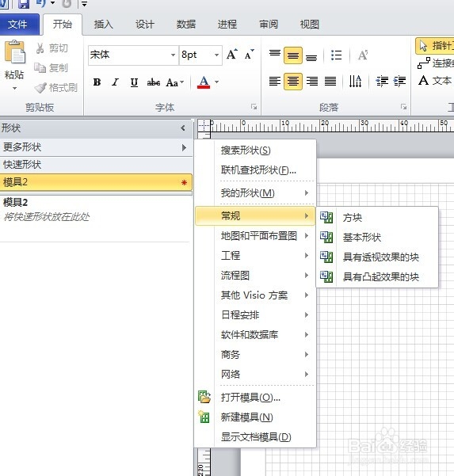The image size is (454, 476).
Task: Toggle Bold formatting
Action: [x=97, y=82]
